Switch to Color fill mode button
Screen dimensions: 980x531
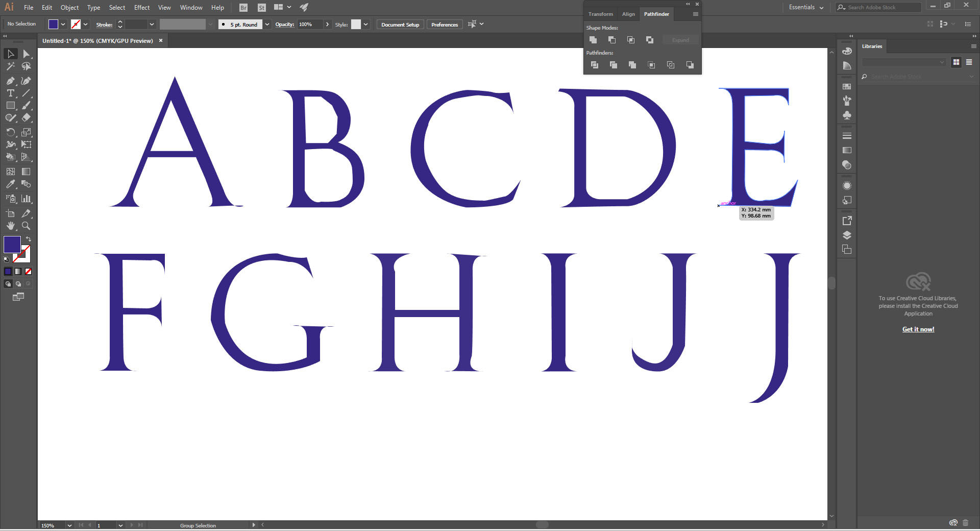point(8,272)
